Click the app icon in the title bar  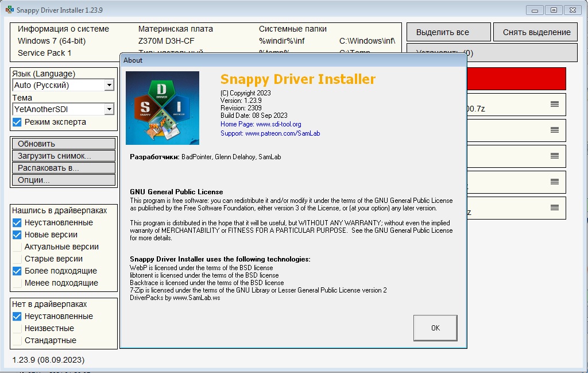point(9,10)
